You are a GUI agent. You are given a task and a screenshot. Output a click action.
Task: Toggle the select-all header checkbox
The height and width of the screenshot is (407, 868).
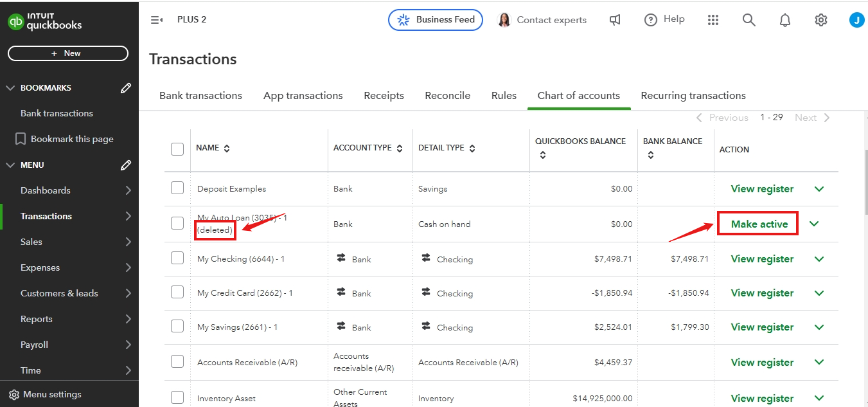177,149
